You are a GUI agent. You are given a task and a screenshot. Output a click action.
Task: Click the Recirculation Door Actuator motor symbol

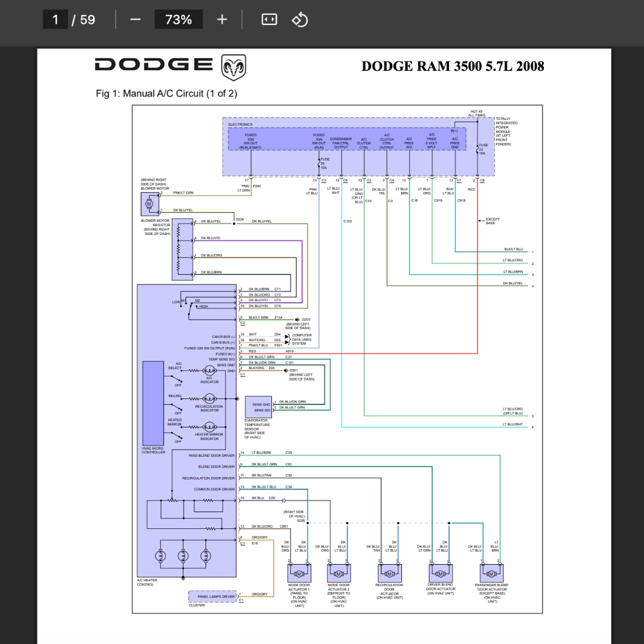coord(389,573)
